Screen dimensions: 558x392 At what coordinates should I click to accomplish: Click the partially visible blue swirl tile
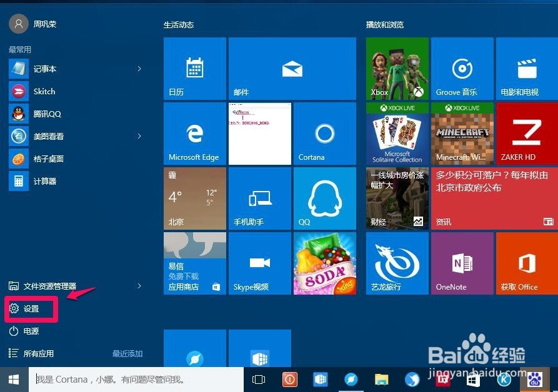[195, 348]
